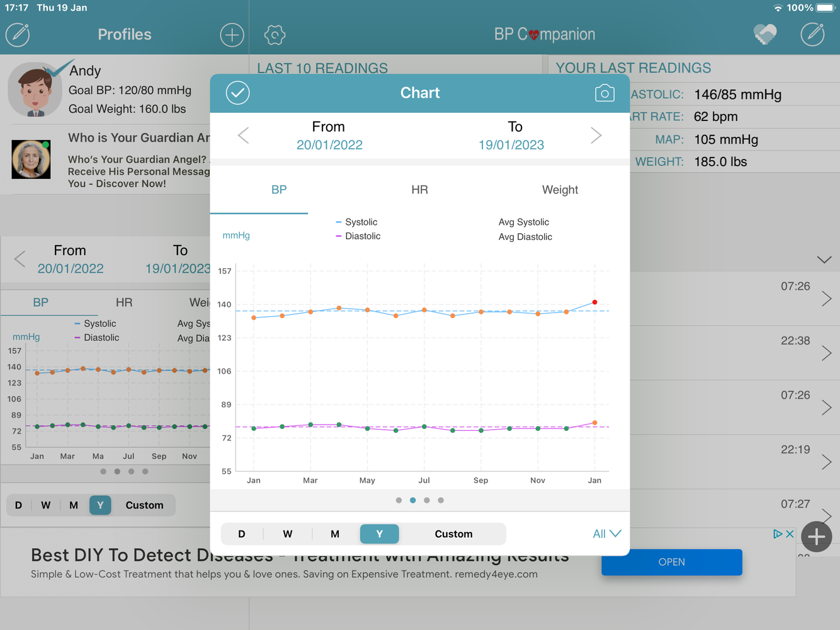
Task: Tap OPEN button on the advertisement
Action: coord(672,562)
